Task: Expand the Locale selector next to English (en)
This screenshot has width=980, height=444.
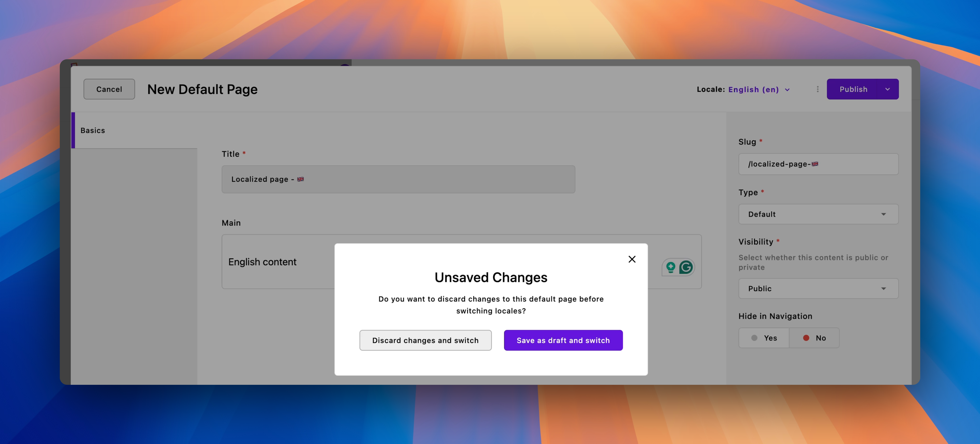Action: pyautogui.click(x=787, y=89)
